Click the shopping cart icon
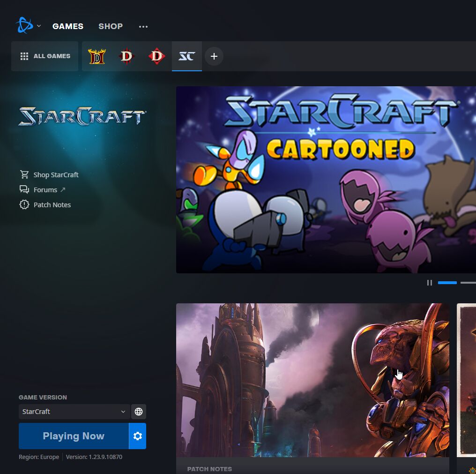This screenshot has height=474, width=476. point(24,174)
